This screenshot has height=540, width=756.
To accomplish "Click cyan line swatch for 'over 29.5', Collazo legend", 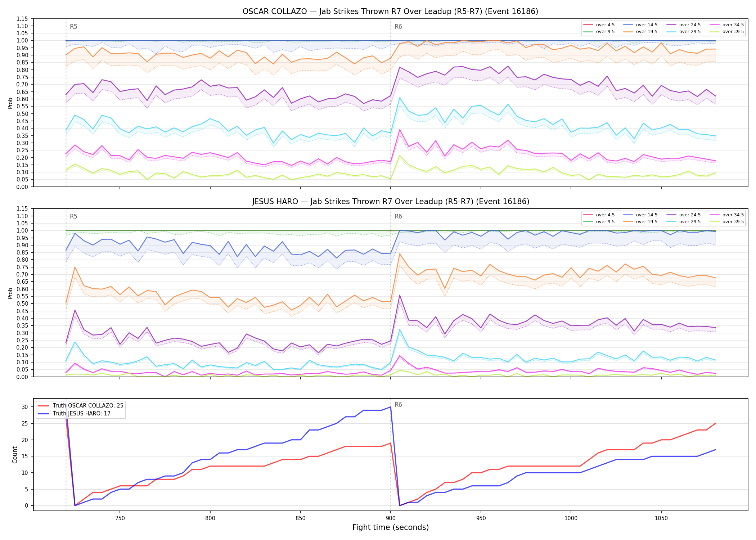I will pyautogui.click(x=671, y=32).
